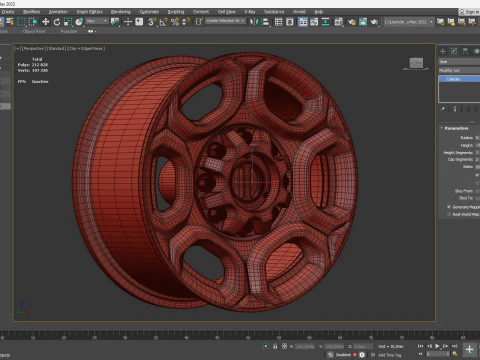Viewport: 480px width, 360px height.
Task: Open Edit Named Selection Sets icon
Action: click(199, 22)
